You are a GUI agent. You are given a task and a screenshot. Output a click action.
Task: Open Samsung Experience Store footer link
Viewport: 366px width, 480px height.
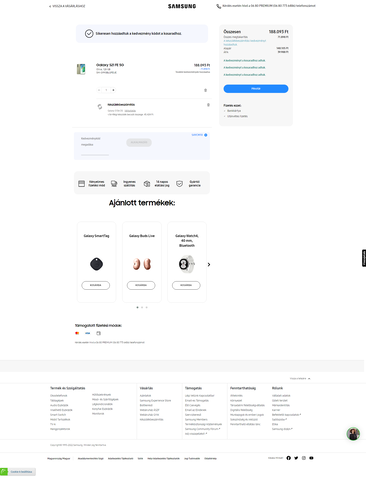click(155, 400)
